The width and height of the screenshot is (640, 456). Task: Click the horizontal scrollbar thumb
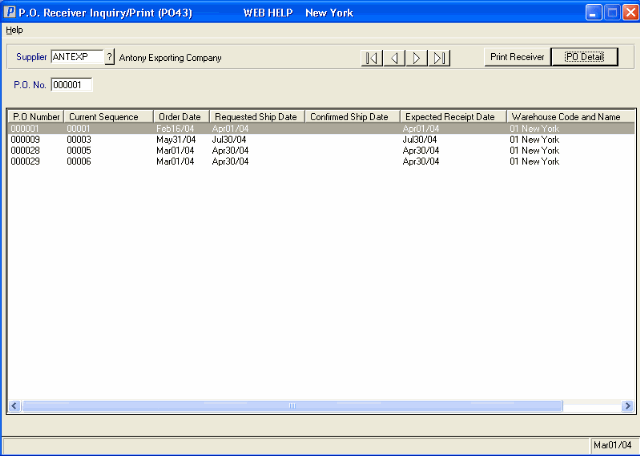pos(292,406)
